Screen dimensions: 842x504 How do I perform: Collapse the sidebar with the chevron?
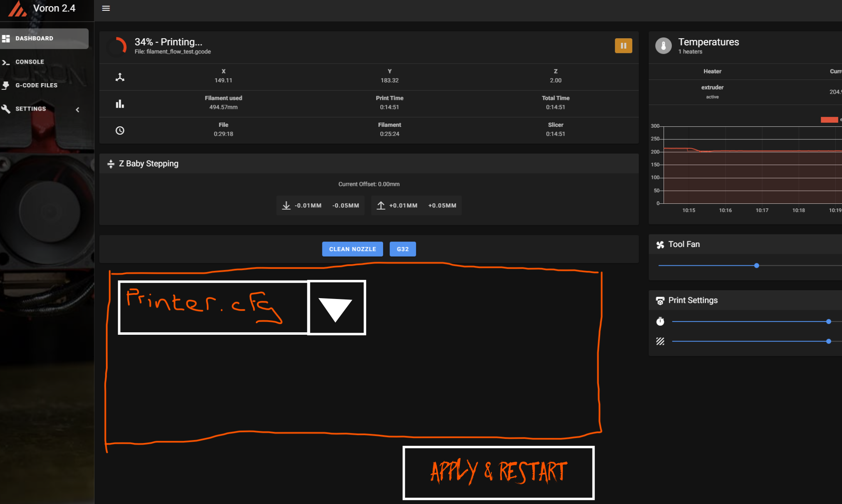coord(77,109)
